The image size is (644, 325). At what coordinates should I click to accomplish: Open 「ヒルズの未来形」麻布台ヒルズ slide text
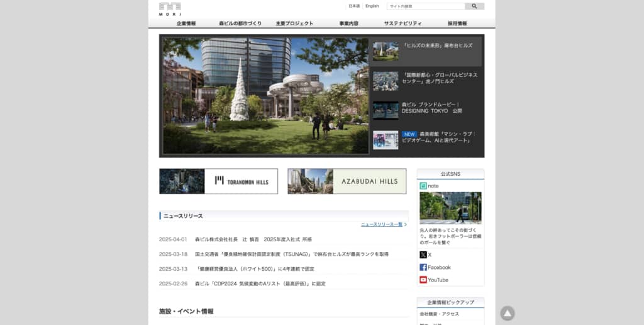click(438, 46)
